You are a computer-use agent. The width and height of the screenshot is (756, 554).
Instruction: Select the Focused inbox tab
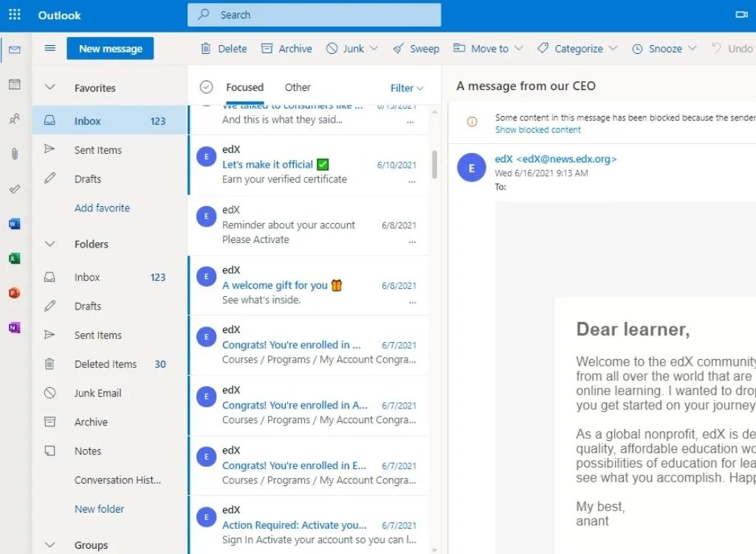(244, 86)
